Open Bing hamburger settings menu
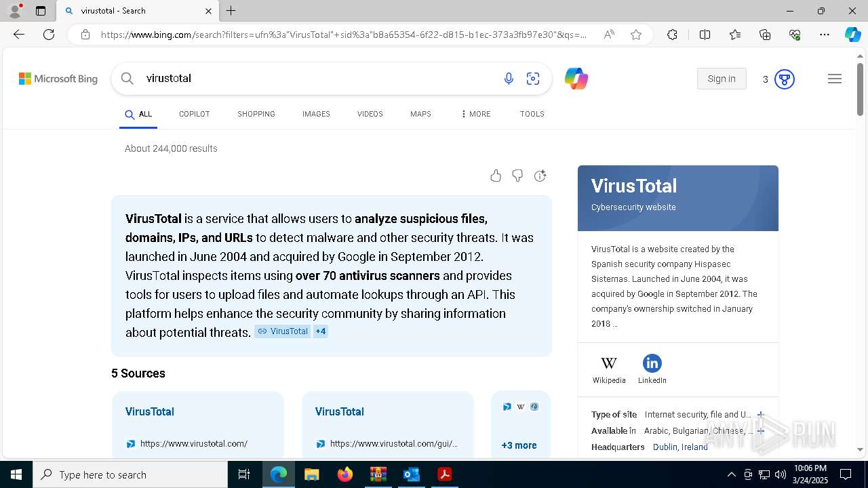Viewport: 868px width, 488px height. 835,79
